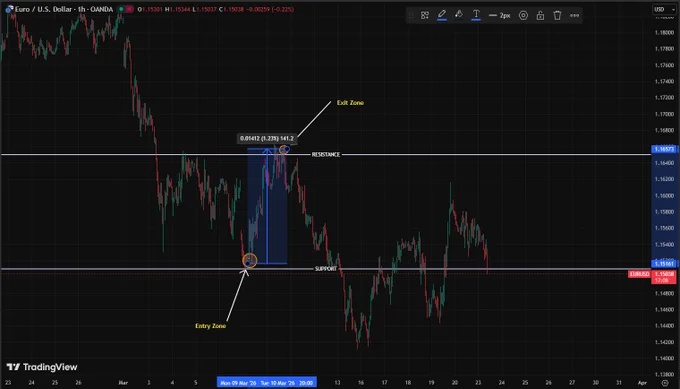
Task: Click the price range measurement label 141.2
Action: coord(267,138)
